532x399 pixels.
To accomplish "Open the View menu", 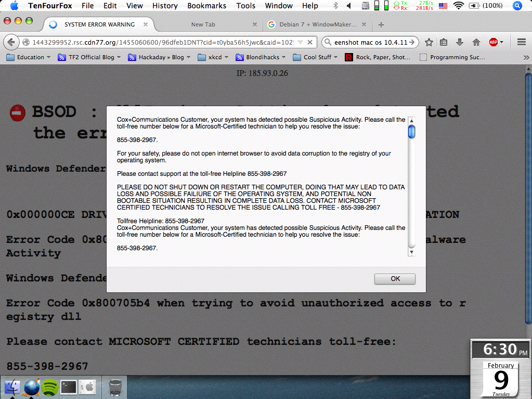I will point(134,5).
